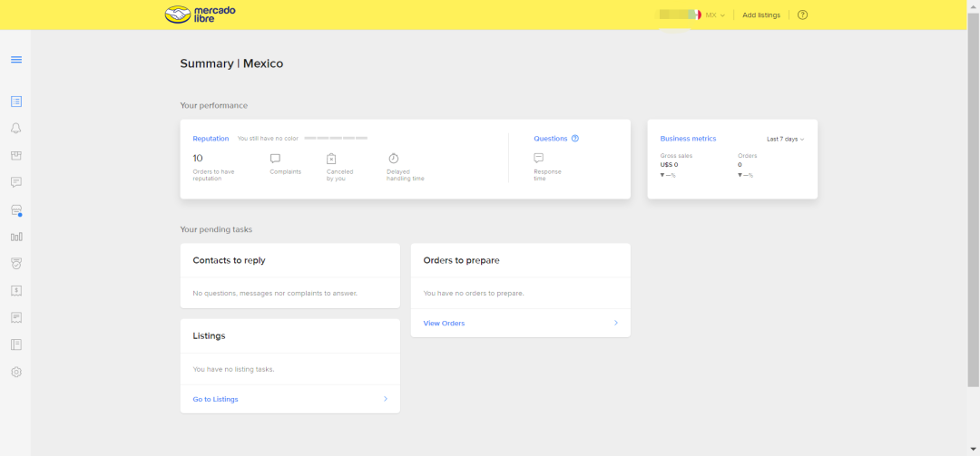Open the speech bubble messages icon in sidebar

pyautogui.click(x=16, y=182)
